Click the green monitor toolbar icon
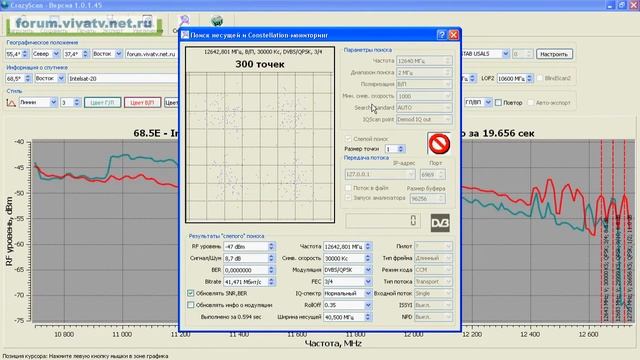This screenshot has width=640, height=360. [x=217, y=21]
